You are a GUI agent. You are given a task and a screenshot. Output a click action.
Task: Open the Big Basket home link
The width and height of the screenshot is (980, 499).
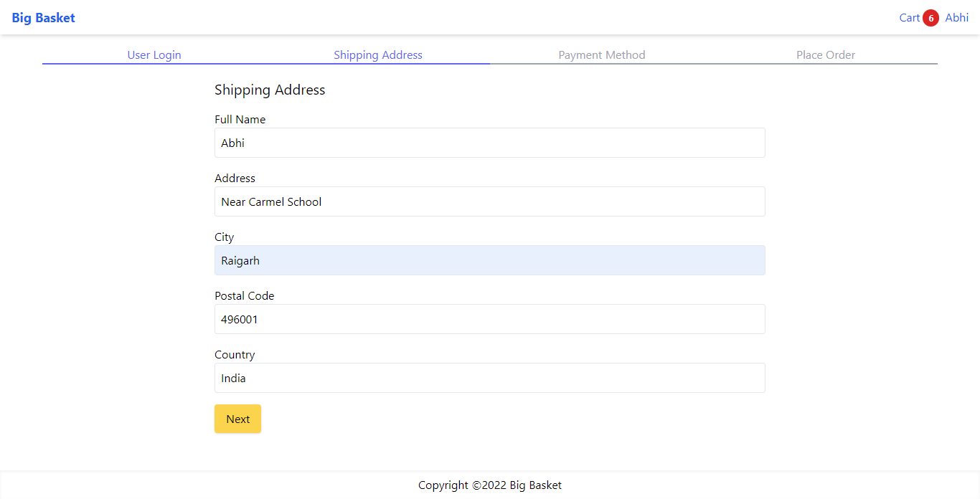pos(43,18)
